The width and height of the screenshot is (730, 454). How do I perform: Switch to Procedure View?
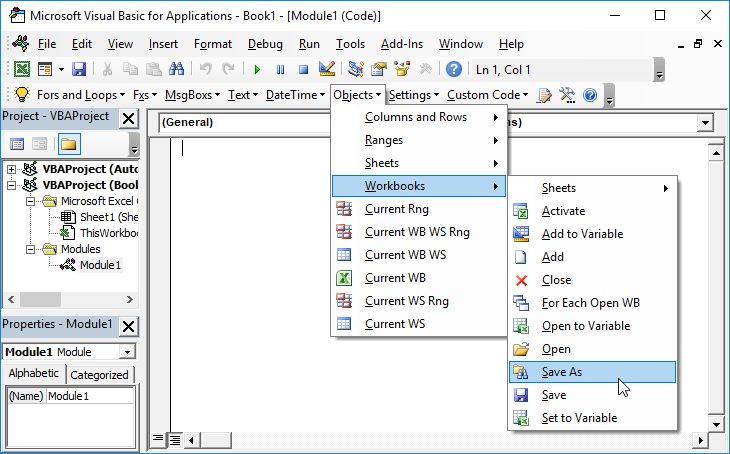[158, 439]
